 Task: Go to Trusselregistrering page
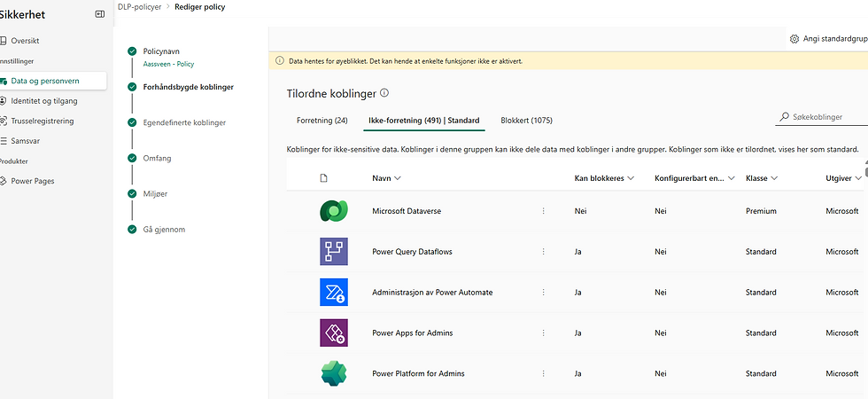coord(43,121)
